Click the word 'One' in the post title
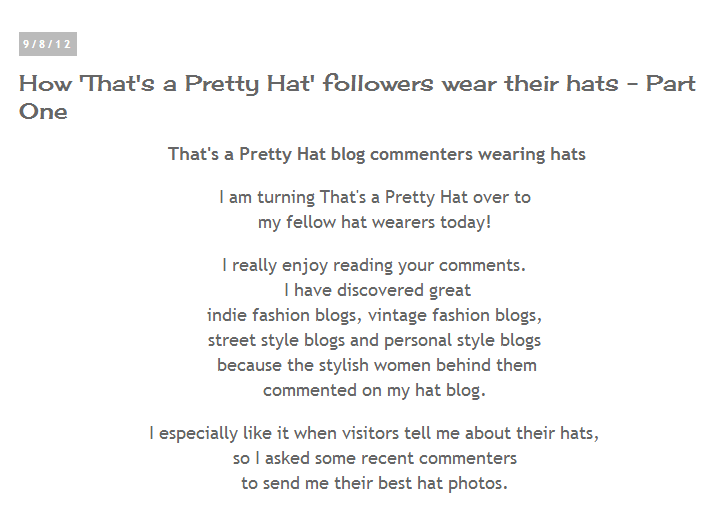The image size is (703, 507). click(43, 111)
